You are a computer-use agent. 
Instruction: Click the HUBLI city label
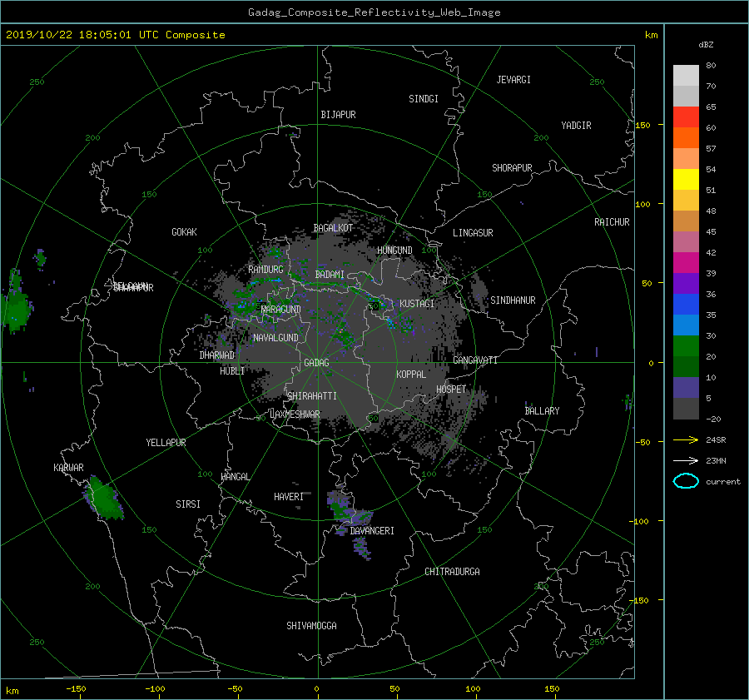pyautogui.click(x=232, y=371)
